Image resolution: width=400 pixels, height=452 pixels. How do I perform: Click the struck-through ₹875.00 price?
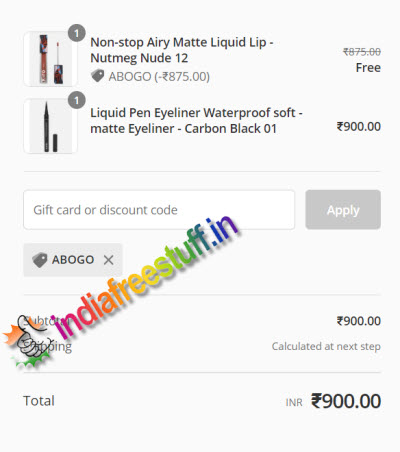point(362,52)
